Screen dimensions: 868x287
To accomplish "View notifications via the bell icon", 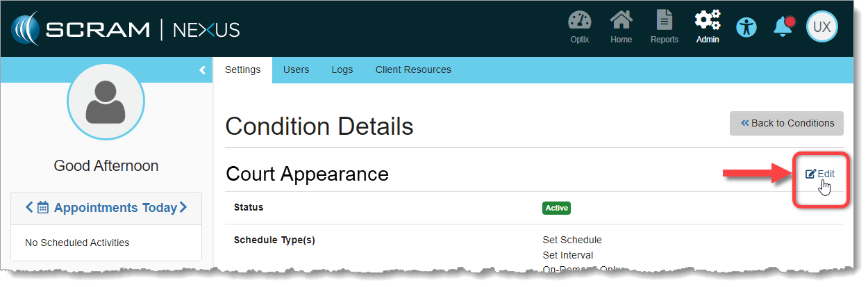I will [783, 27].
